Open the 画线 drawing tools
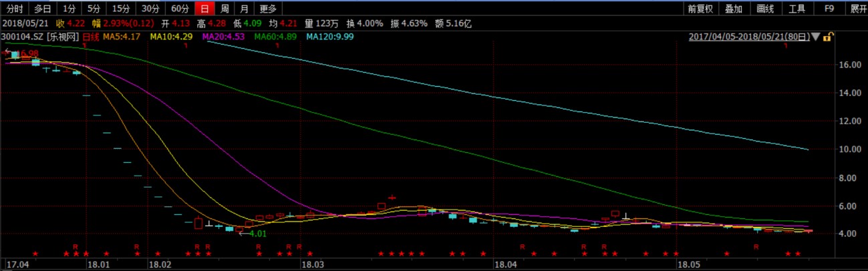 tap(765, 9)
